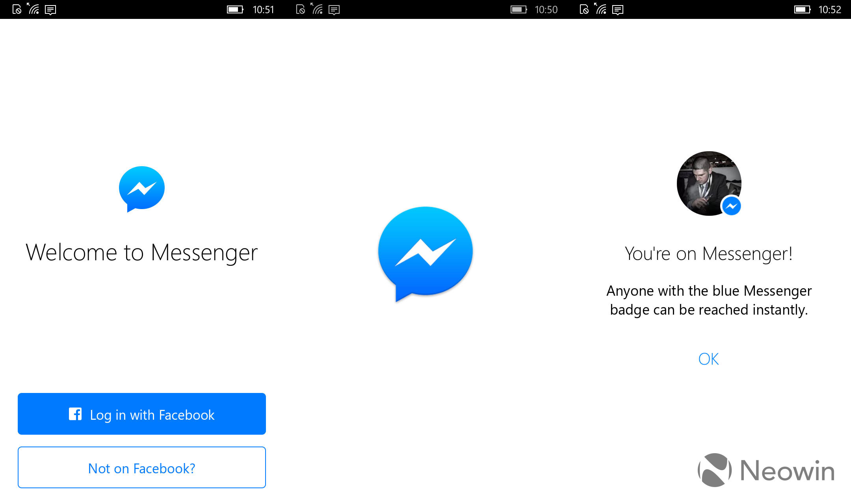Screen dimensions: 851x504
Task: Click the battery icon beside 10:51
Action: (235, 9)
